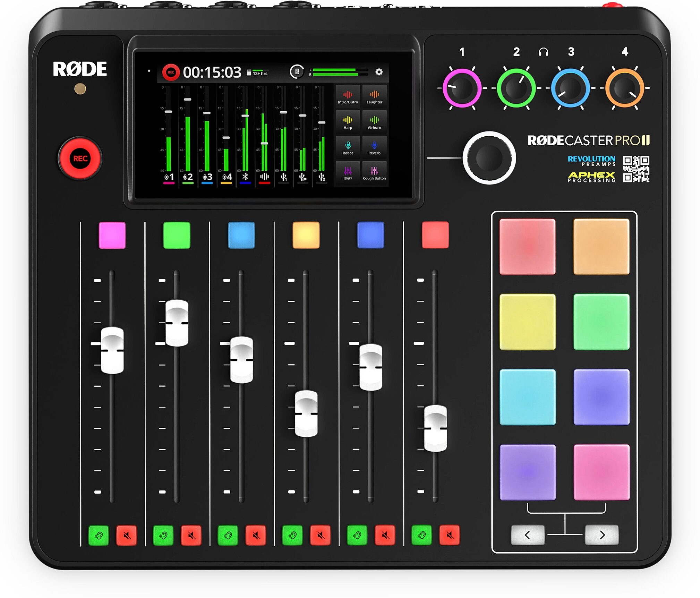Hit the purple SMART pad beside the pink pad

tap(528, 472)
